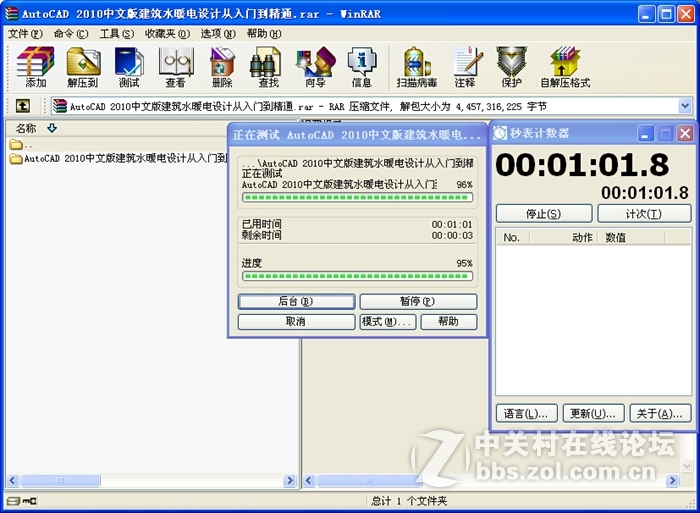Click left pane scroll left arrow
Image resolution: width=700 pixels, height=513 pixels.
click(13, 480)
